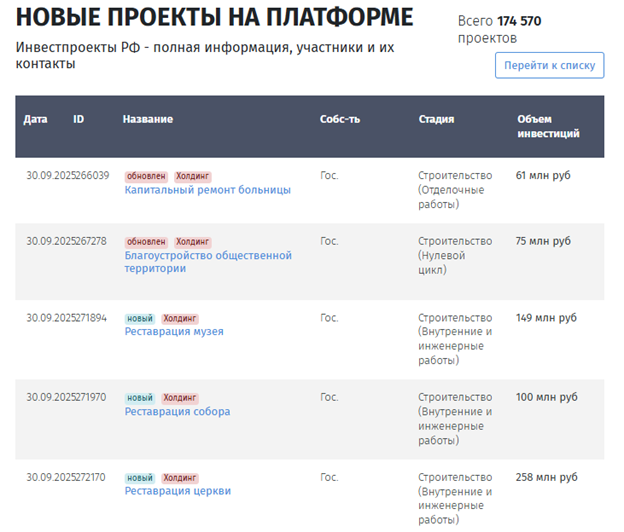The image size is (624, 532).
Task: Click the "ID" column header
Action: pos(79,119)
